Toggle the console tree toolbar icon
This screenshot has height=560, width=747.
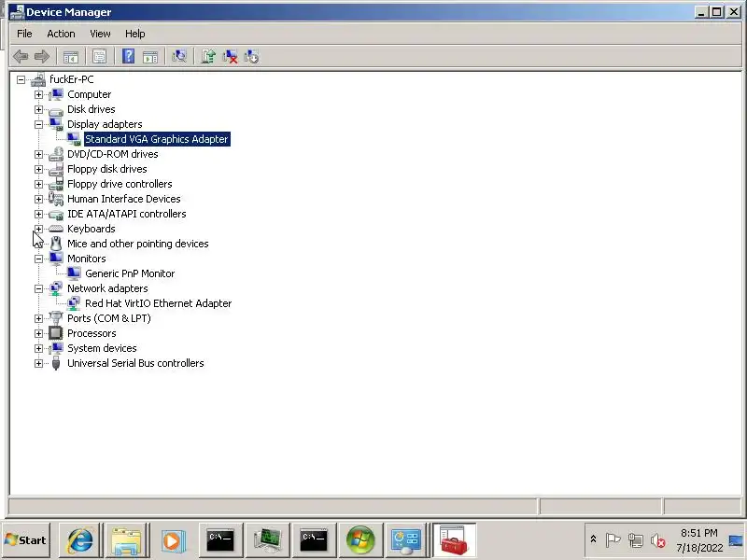(71, 57)
